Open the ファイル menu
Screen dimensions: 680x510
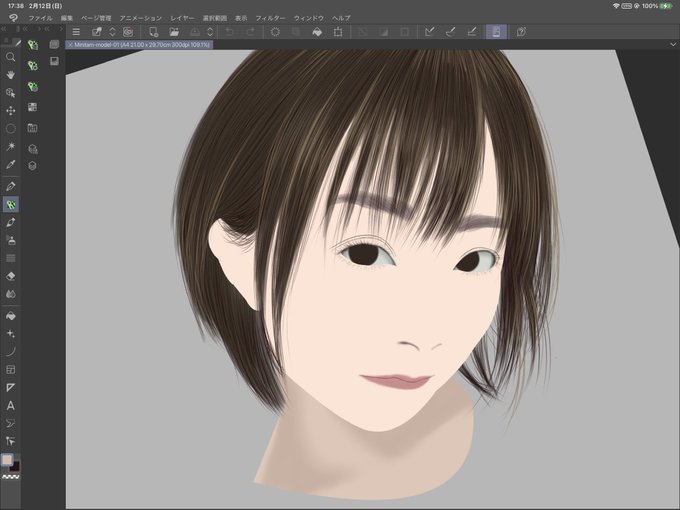pos(40,18)
